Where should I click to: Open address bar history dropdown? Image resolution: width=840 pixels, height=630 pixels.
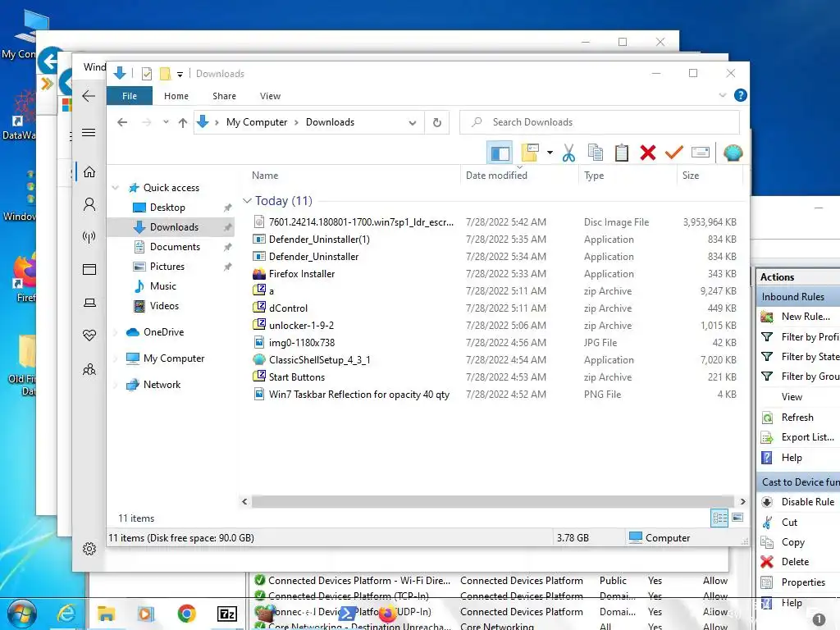point(413,123)
